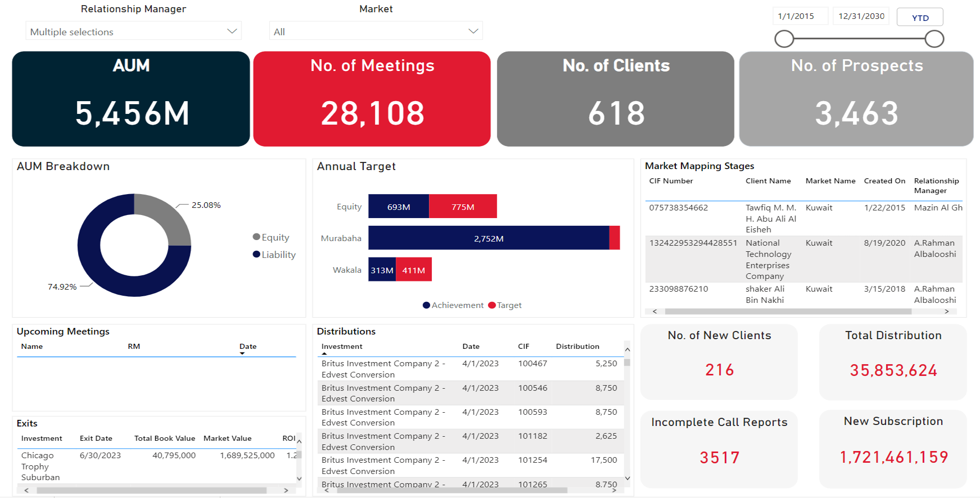Click the Distributions table scroll down arrow
980x498 pixels.
pos(627,479)
